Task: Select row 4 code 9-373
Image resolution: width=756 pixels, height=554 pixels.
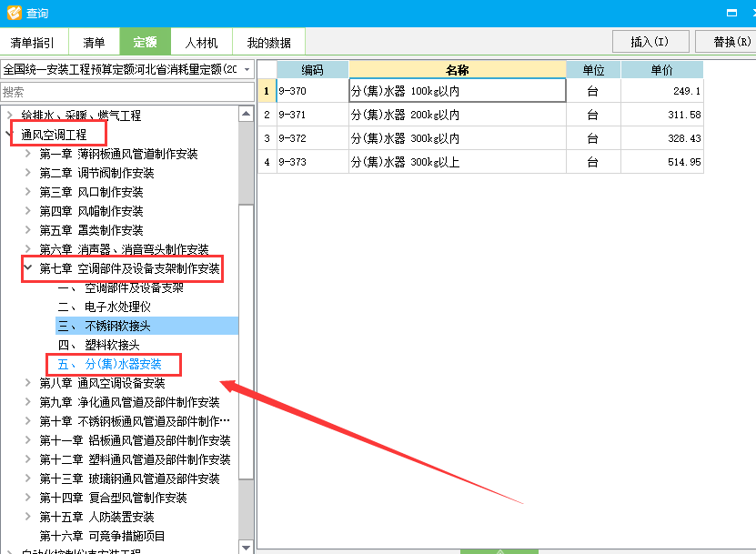Action: tap(312, 162)
